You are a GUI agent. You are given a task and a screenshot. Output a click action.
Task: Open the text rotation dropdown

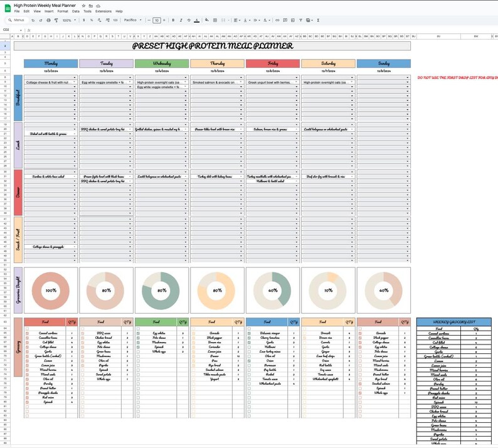[266, 20]
